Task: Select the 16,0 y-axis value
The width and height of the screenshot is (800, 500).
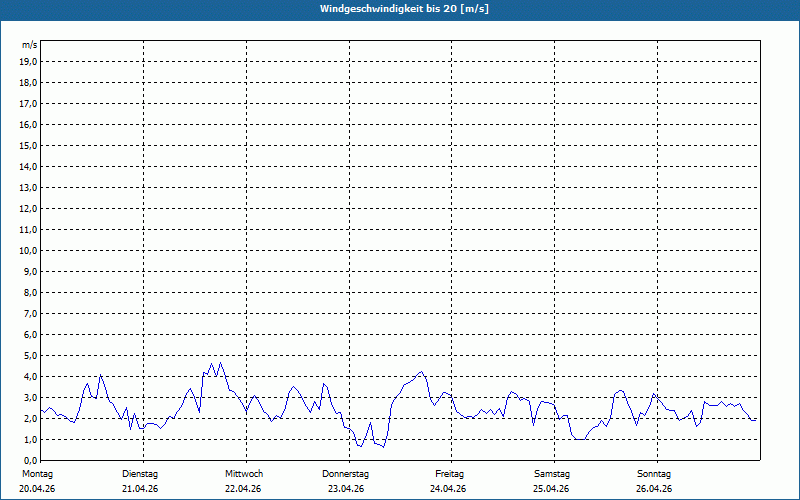Action: (x=28, y=124)
